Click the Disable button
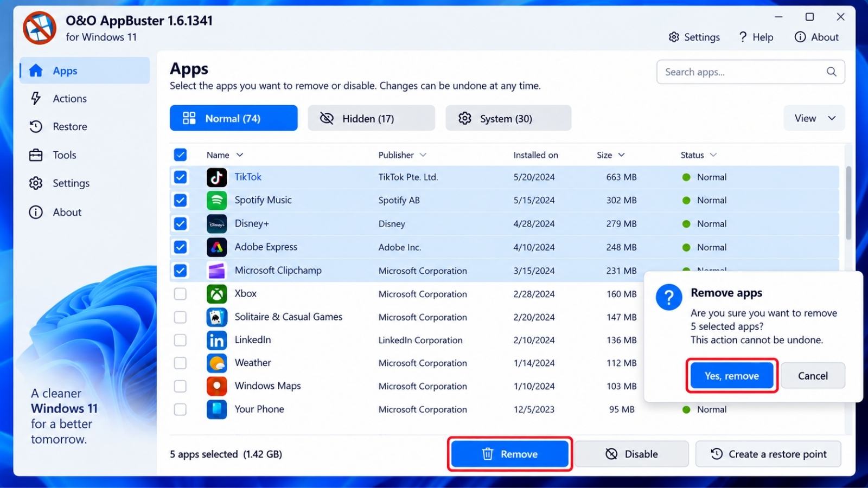 [631, 454]
